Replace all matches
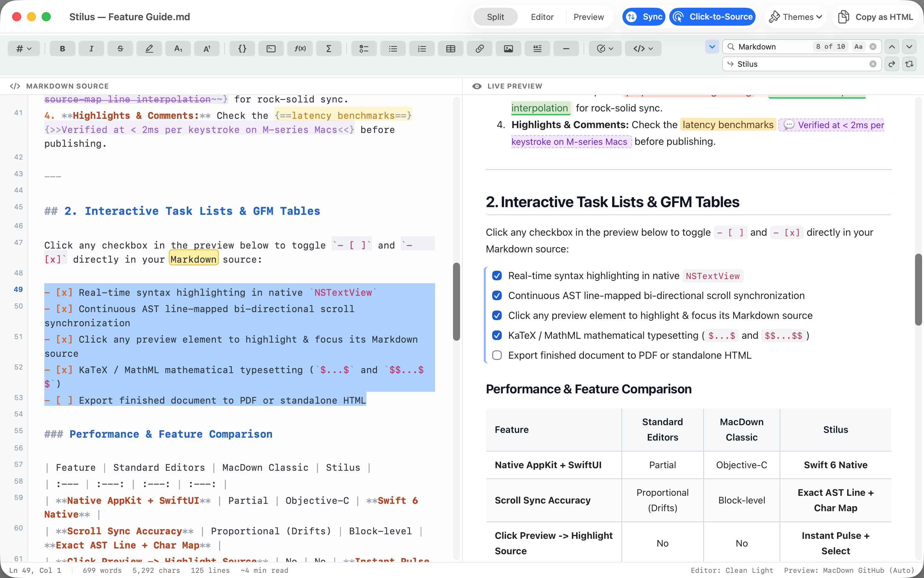 (910, 64)
